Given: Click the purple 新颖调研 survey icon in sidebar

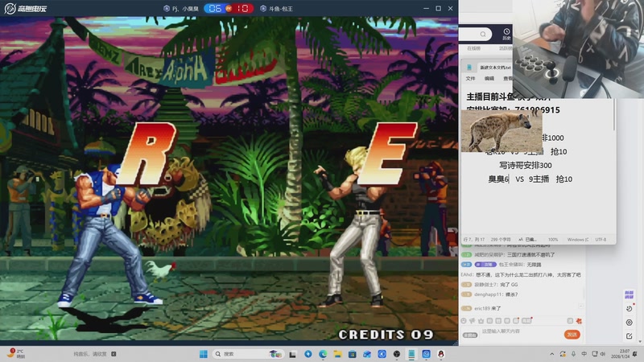Looking at the screenshot, I should click(x=629, y=294).
